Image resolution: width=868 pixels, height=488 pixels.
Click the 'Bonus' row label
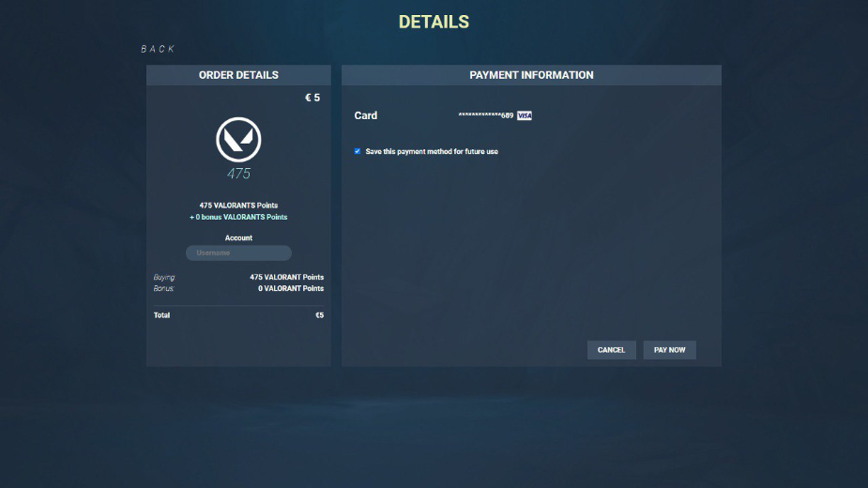(x=163, y=289)
